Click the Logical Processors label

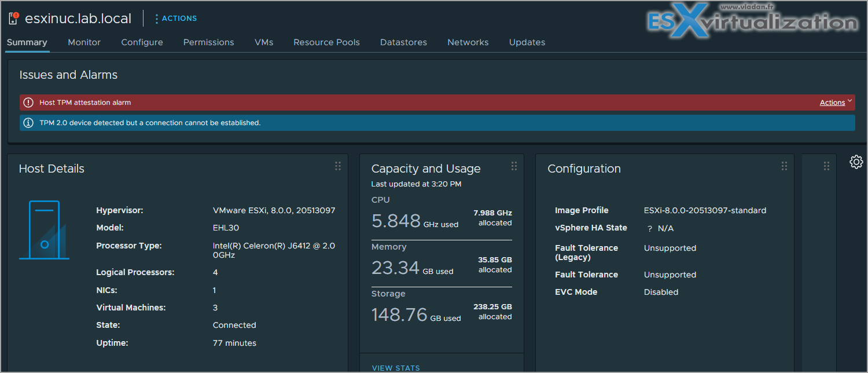[x=135, y=272]
